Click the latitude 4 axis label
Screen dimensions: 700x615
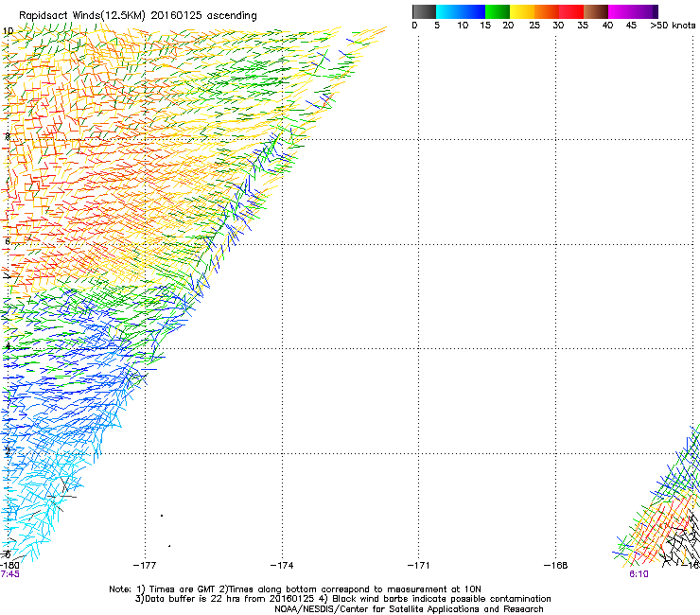point(8,346)
